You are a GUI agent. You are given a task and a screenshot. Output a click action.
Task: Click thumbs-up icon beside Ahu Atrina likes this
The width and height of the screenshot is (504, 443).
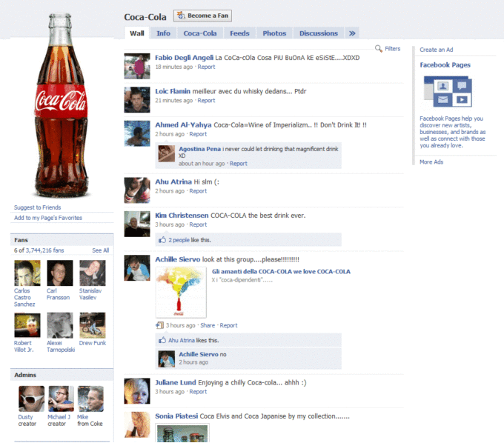pyautogui.click(x=162, y=340)
